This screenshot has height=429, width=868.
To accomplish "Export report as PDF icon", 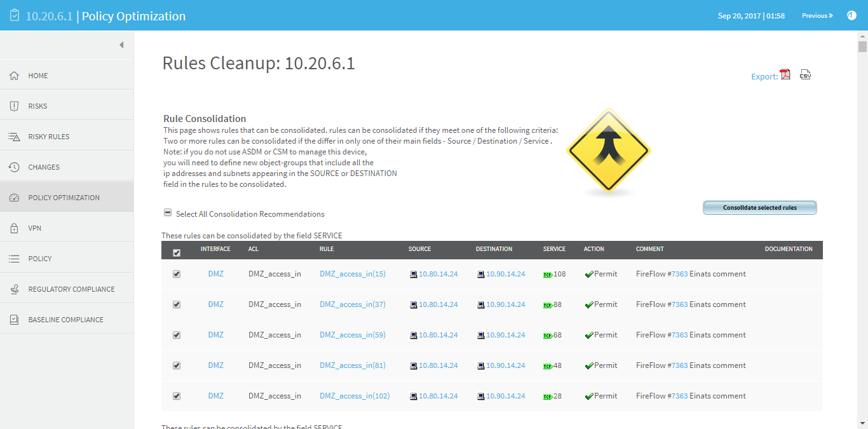I will coord(785,75).
